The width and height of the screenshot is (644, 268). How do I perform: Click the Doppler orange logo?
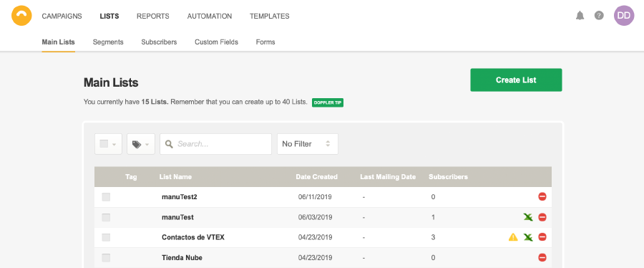coord(21,16)
